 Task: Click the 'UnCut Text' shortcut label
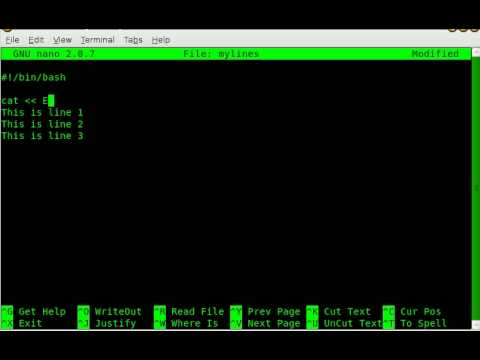353,323
